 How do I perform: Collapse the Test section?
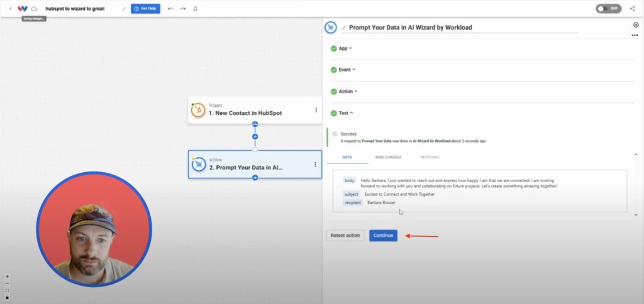tap(346, 113)
